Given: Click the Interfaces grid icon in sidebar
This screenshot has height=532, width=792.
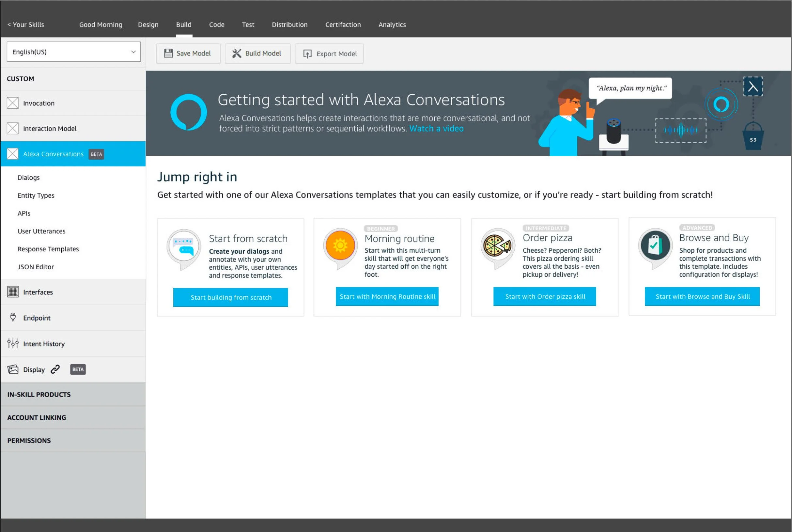Looking at the screenshot, I should [x=13, y=292].
